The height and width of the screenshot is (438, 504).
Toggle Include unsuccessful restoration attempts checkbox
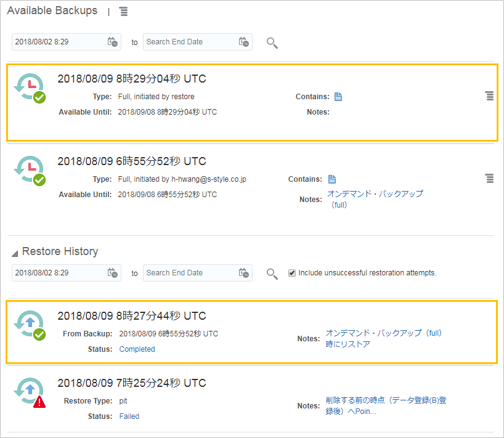[292, 273]
